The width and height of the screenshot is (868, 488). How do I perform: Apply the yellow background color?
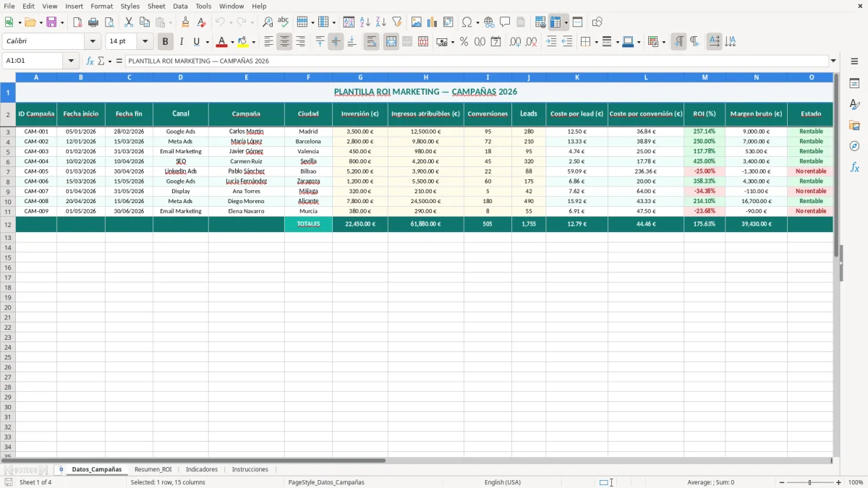[243, 42]
